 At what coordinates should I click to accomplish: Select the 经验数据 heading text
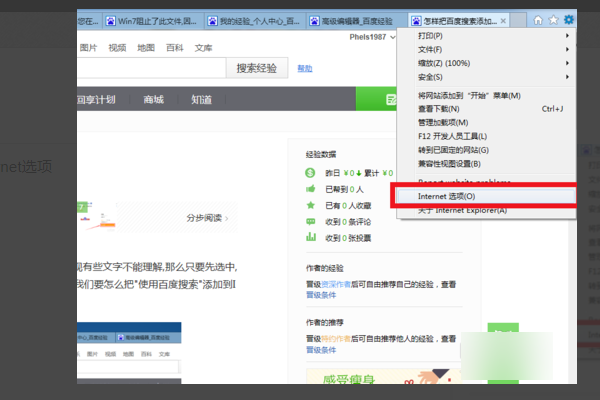(321, 154)
